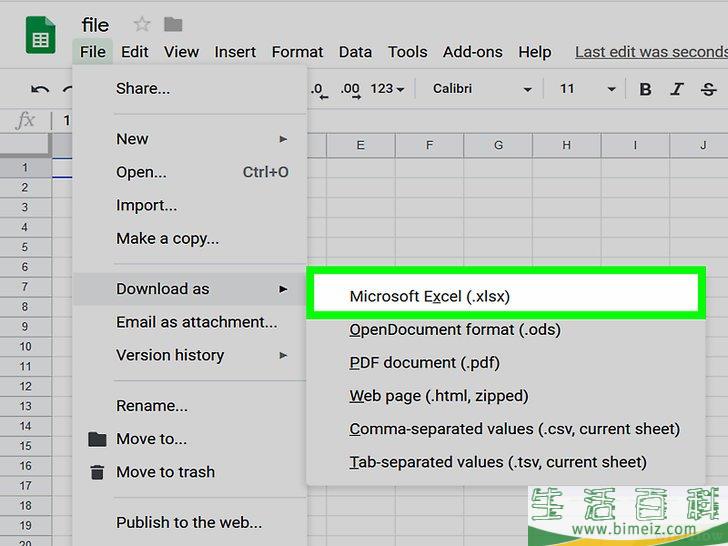
Task: Open the Format menu
Action: click(x=297, y=52)
